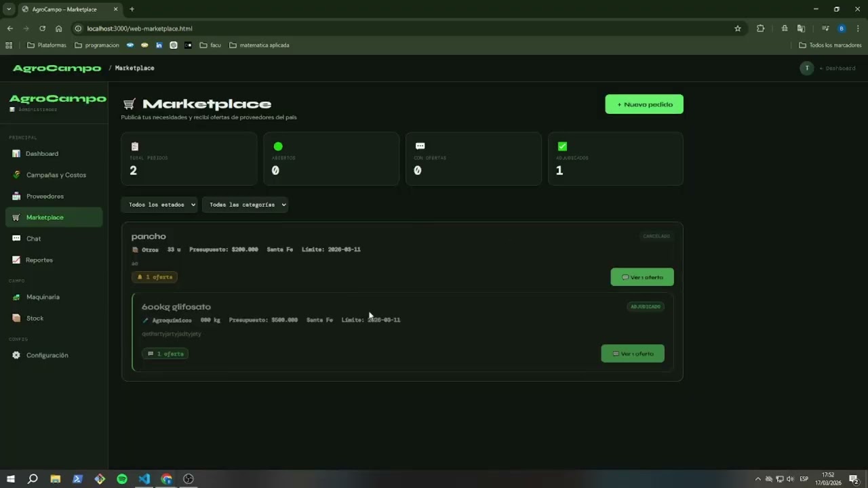Screen dimensions: 868x488
Task: View offers for the pancho request
Action: click(x=642, y=277)
